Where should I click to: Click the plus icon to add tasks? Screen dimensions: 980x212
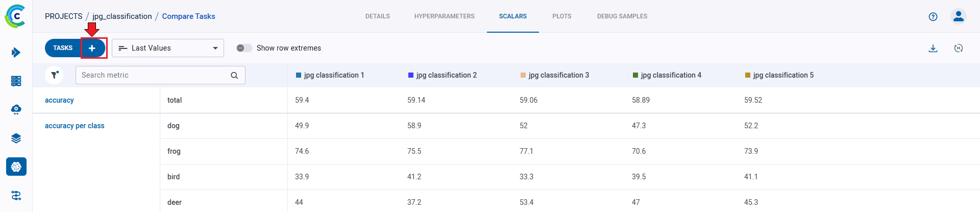click(92, 48)
